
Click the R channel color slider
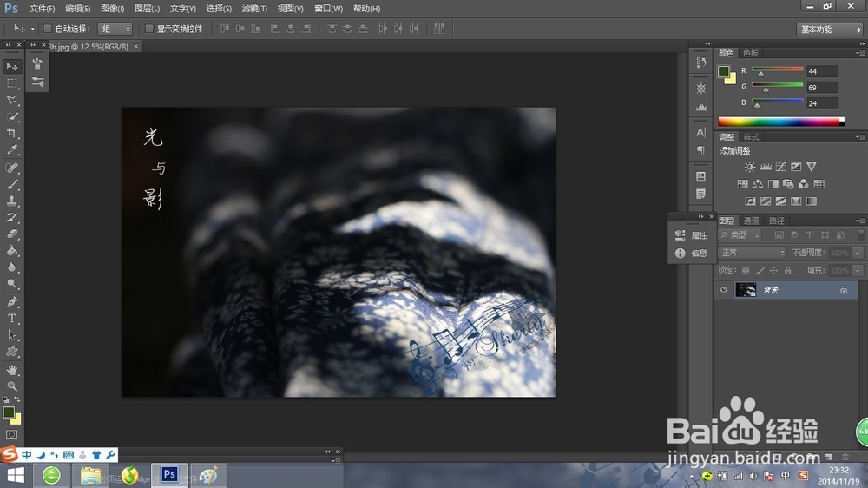tap(777, 70)
